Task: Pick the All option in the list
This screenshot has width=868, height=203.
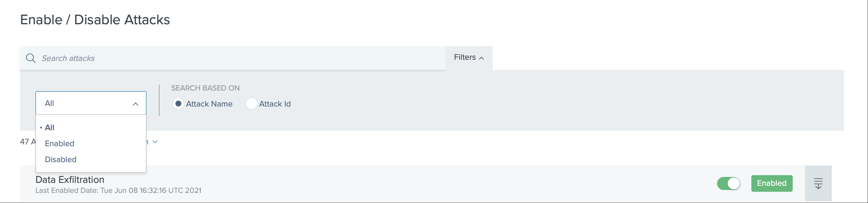Action: coord(50,128)
